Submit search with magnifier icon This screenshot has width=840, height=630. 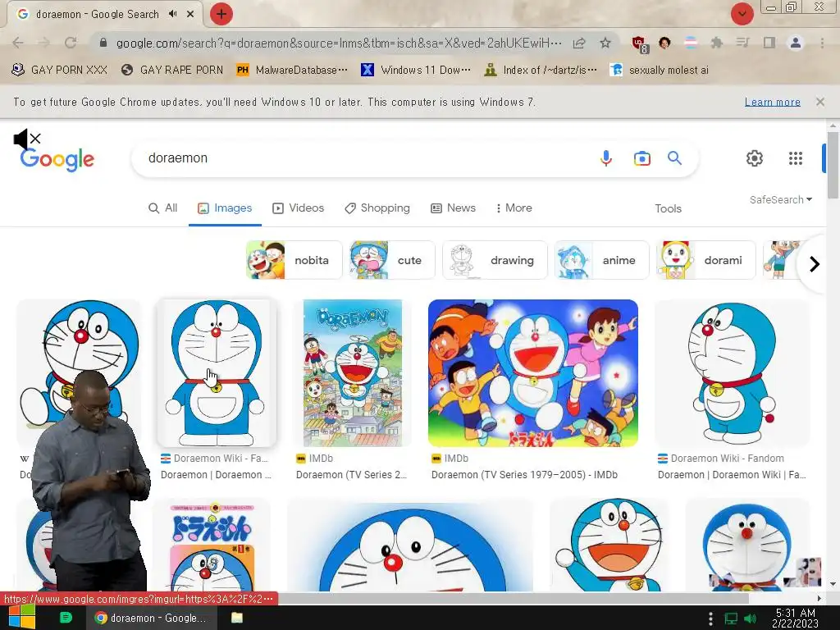(674, 158)
